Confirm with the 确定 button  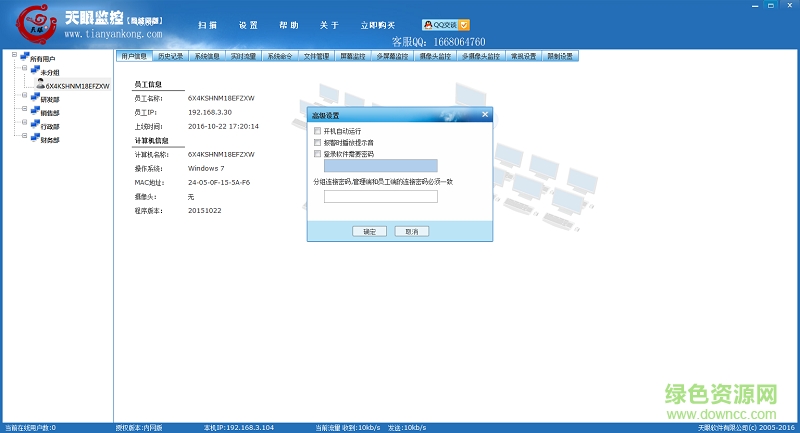coord(369,232)
